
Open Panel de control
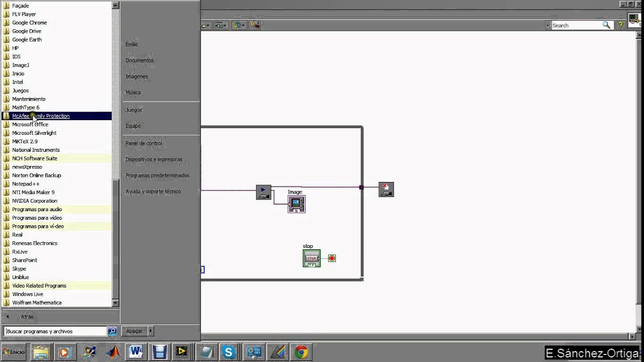(143, 143)
